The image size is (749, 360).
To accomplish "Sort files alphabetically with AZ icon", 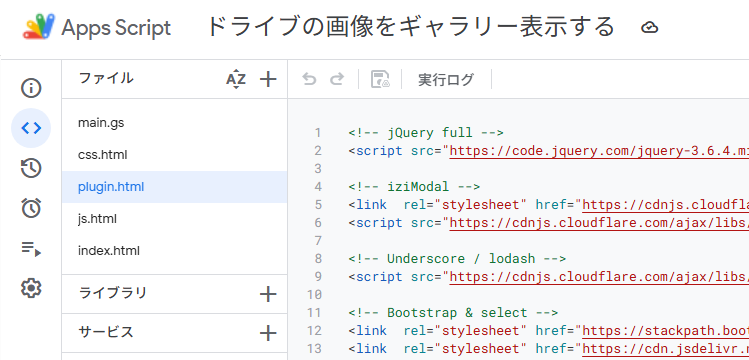I will pyautogui.click(x=236, y=79).
